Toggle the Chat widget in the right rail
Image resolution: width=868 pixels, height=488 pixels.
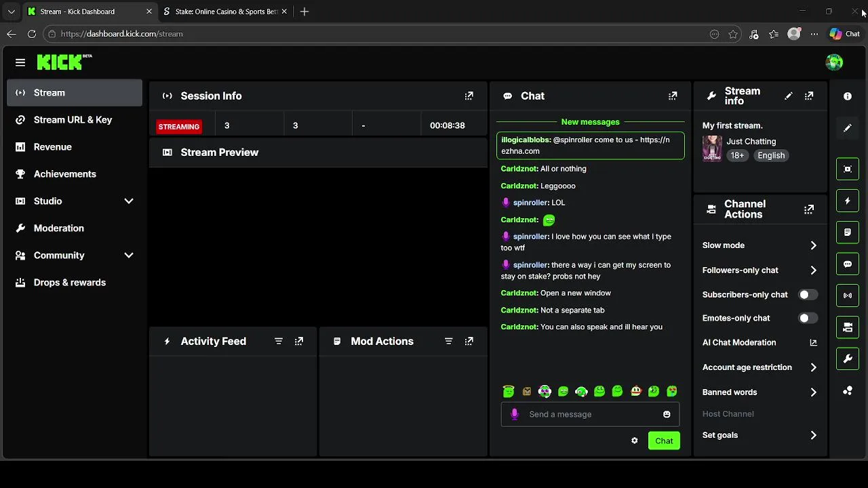[x=848, y=264]
